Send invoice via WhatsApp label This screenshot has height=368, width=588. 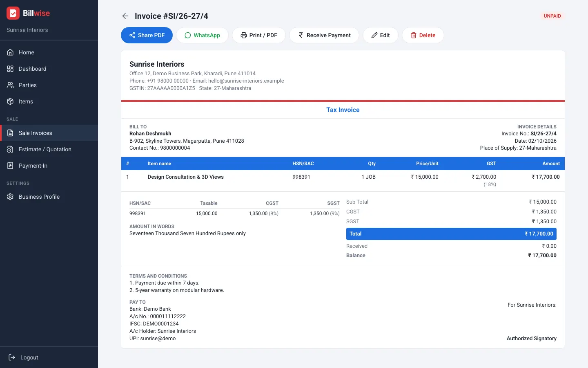click(207, 35)
